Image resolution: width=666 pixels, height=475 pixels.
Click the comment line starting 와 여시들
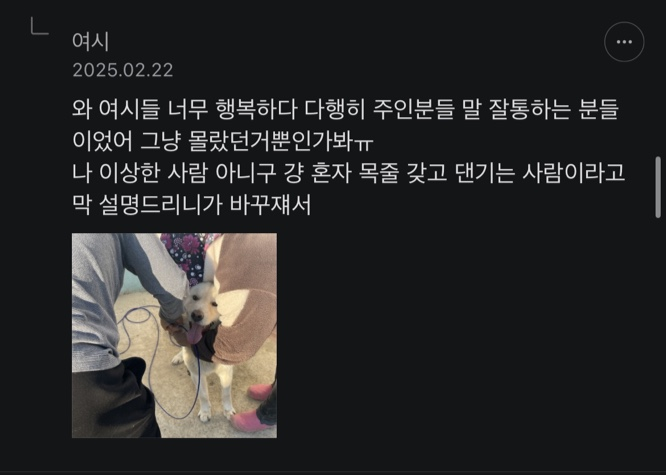tap(345, 109)
